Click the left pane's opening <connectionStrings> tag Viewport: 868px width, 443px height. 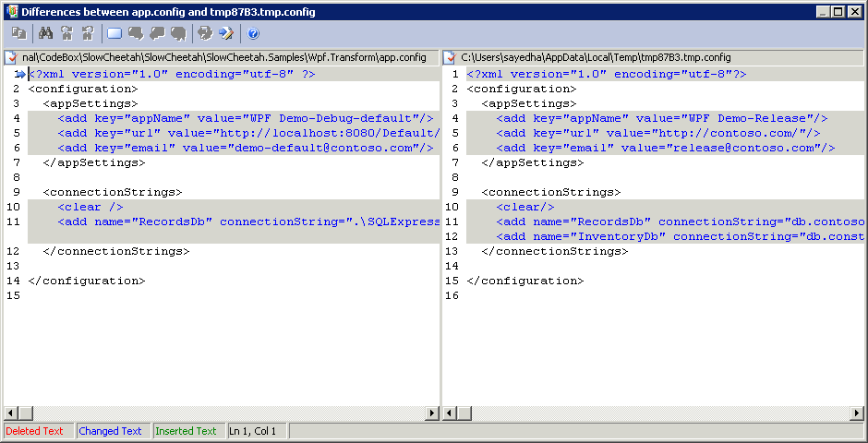pyautogui.click(x=113, y=192)
